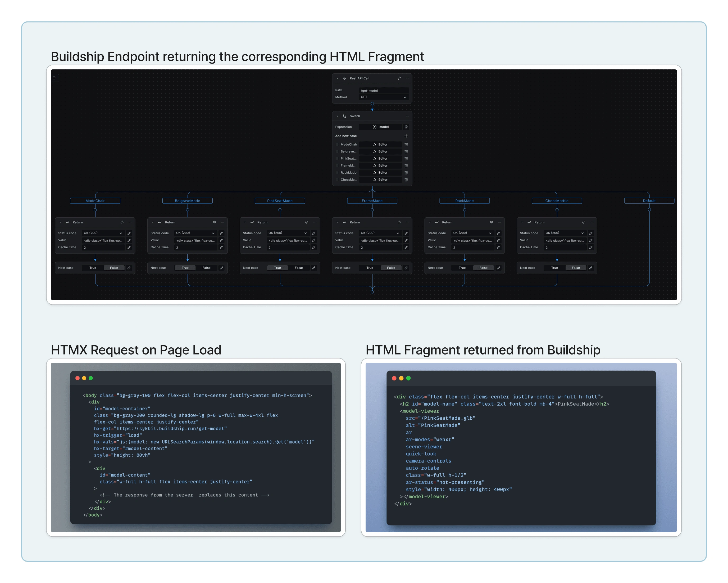The image size is (728, 583).
Task: Click the Switch branch icon in node header
Action: [344, 116]
